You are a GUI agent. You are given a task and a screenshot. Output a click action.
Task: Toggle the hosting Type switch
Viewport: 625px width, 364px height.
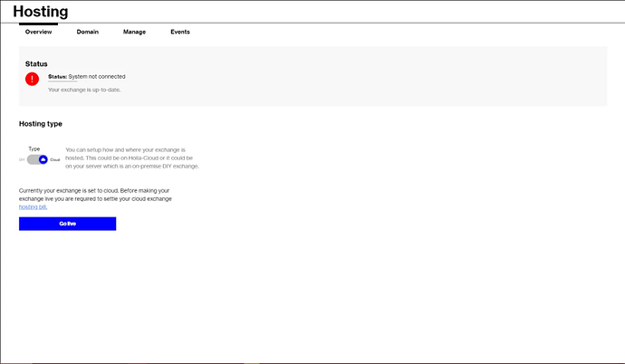[x=37, y=159]
